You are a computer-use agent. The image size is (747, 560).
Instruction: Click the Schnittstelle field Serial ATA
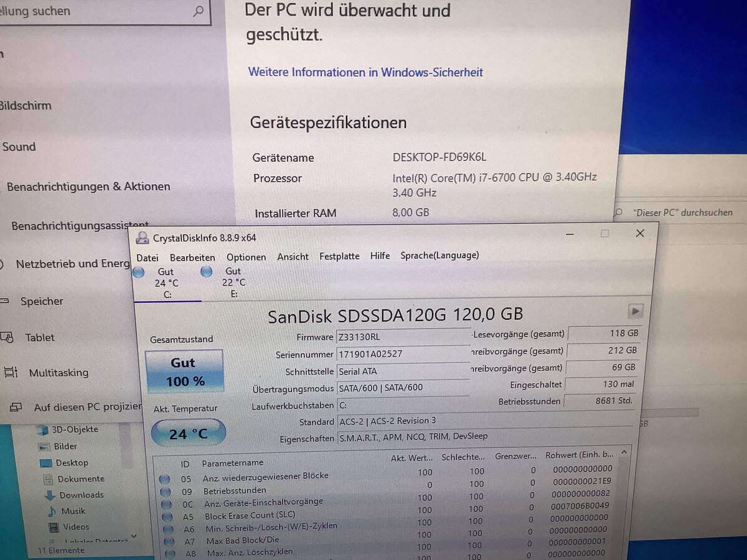(x=403, y=371)
